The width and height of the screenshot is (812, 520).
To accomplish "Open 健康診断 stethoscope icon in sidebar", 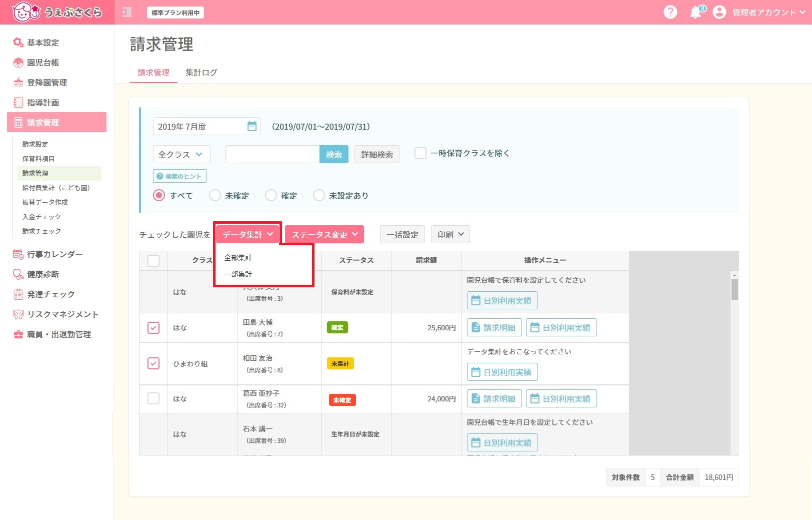I will point(18,274).
